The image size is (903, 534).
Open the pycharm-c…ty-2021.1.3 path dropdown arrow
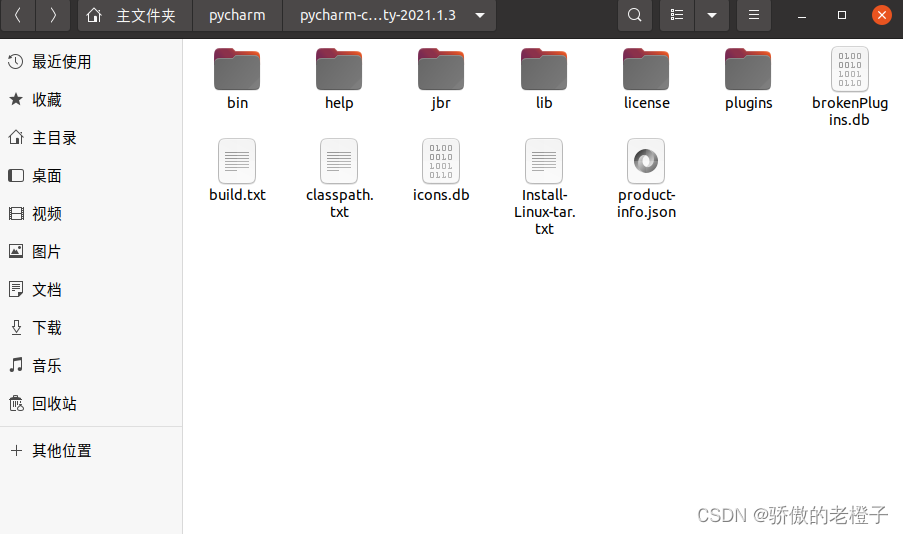pos(480,15)
